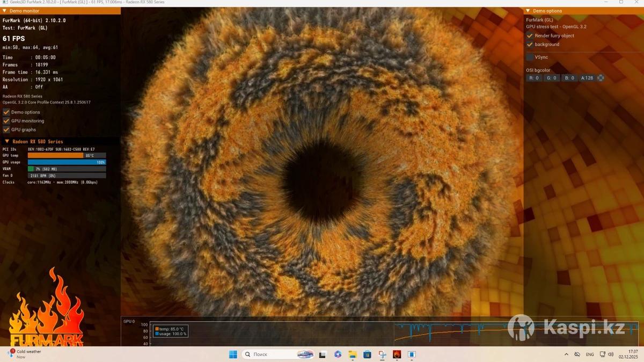Click the R: 0 color value field
This screenshot has height=362, width=644.
click(x=533, y=78)
